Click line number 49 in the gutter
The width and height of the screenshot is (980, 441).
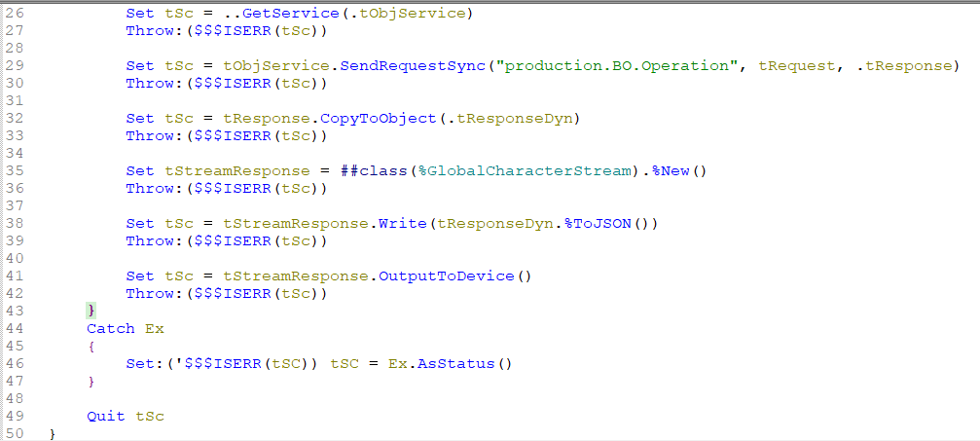point(14,416)
